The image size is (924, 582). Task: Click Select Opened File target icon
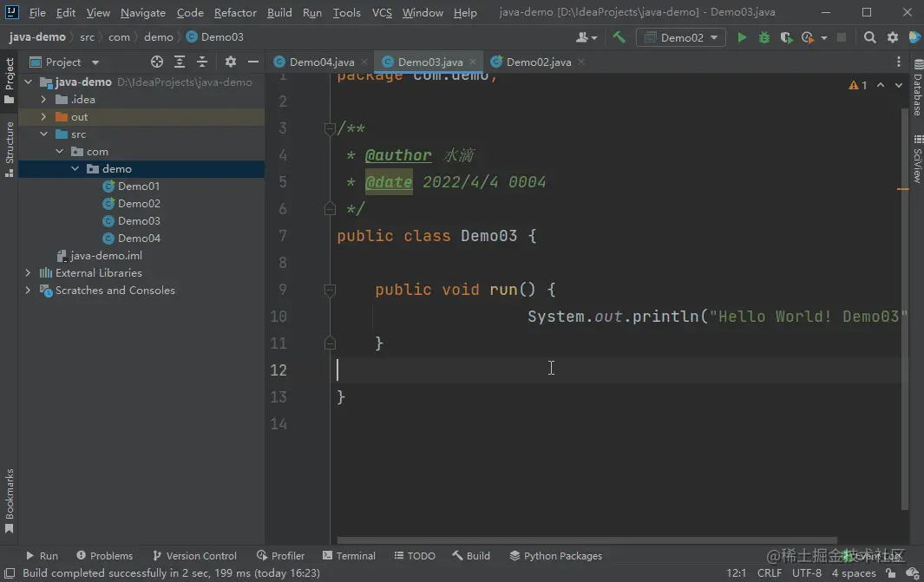point(157,62)
